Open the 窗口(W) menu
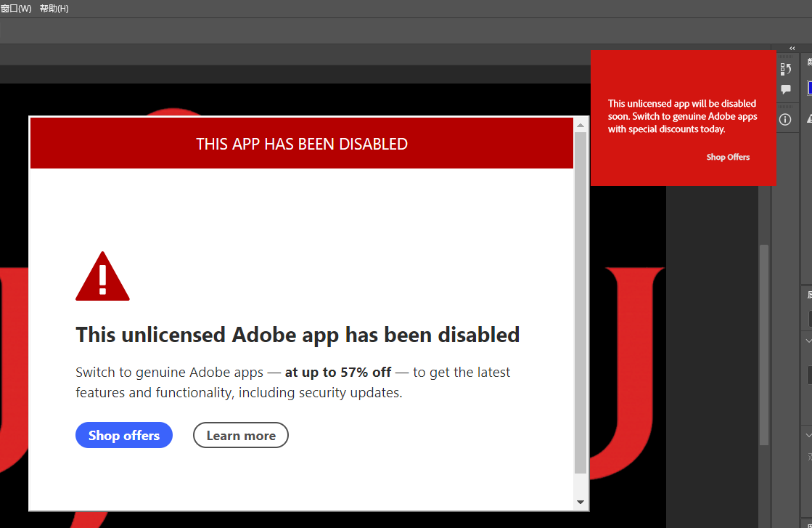This screenshot has width=812, height=528. 15,9
